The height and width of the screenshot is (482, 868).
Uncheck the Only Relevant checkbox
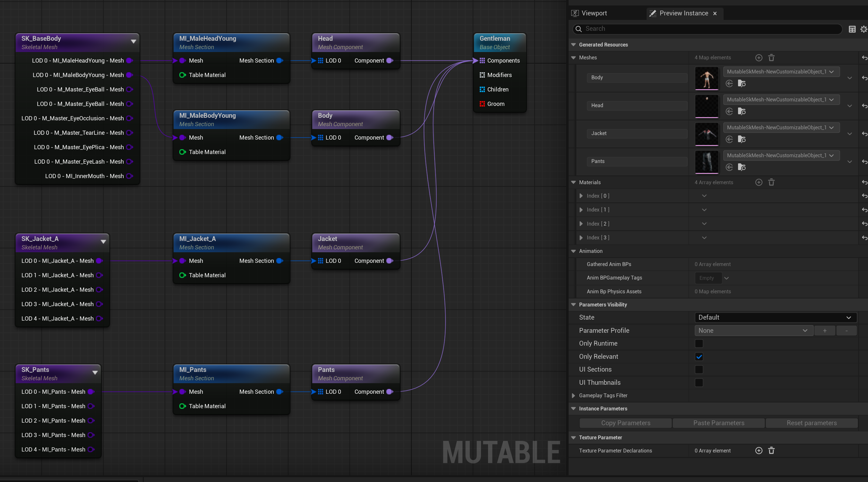click(699, 357)
